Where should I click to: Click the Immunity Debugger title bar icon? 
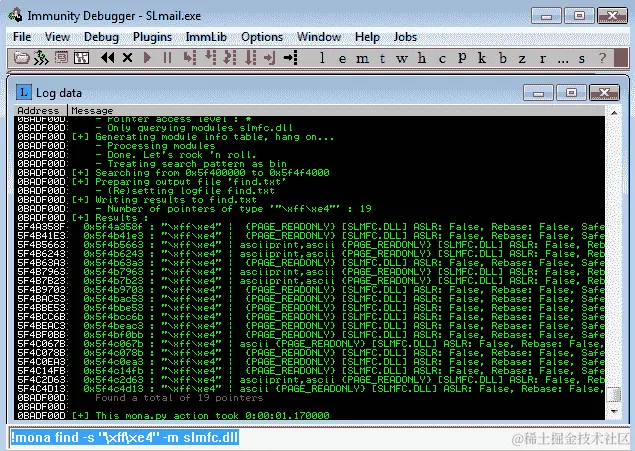15,15
